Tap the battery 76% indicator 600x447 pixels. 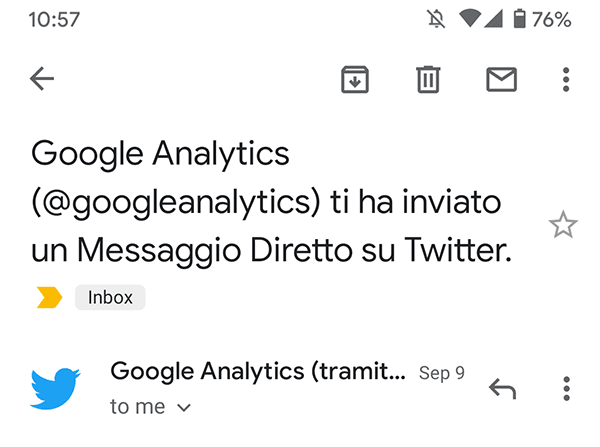543,19
